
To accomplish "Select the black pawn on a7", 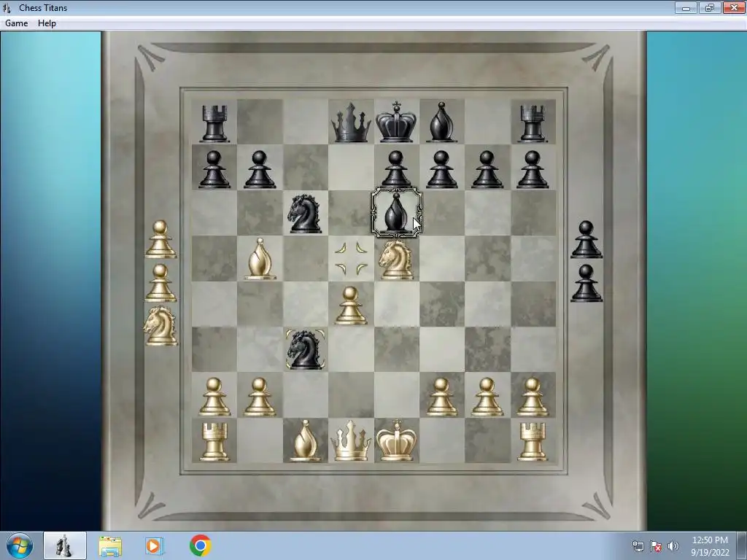I will [x=214, y=169].
